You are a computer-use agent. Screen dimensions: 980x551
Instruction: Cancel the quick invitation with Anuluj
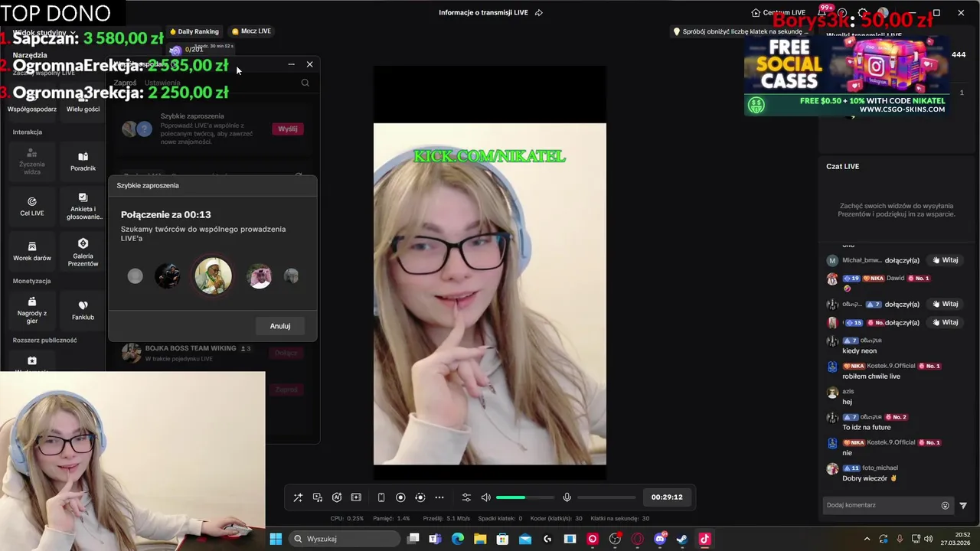coord(280,326)
